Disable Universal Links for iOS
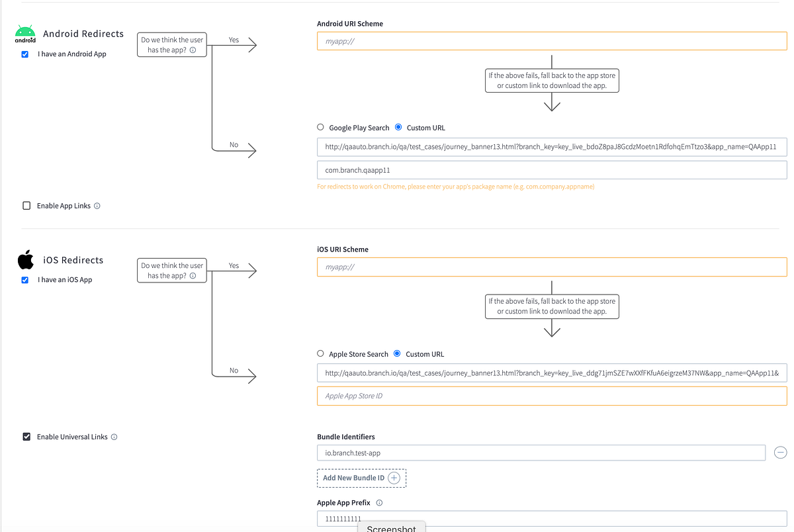 point(26,436)
